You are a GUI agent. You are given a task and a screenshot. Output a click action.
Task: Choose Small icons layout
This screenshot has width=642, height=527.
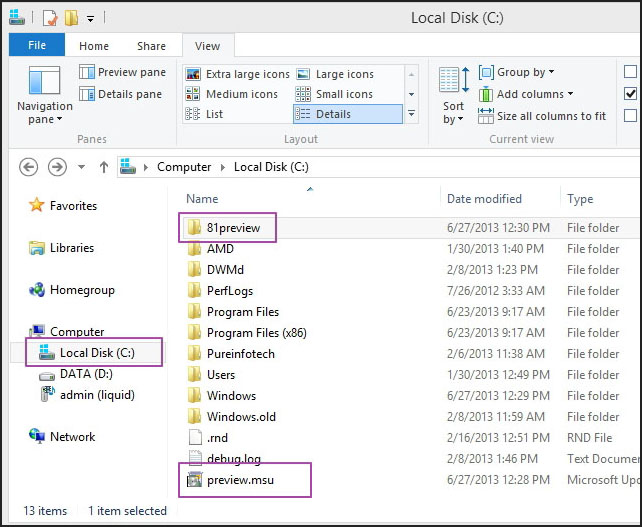coord(334,94)
